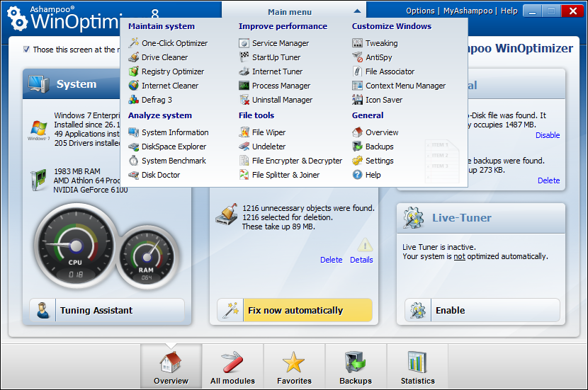Click the drive cleaner broom icon beside results

(227, 214)
